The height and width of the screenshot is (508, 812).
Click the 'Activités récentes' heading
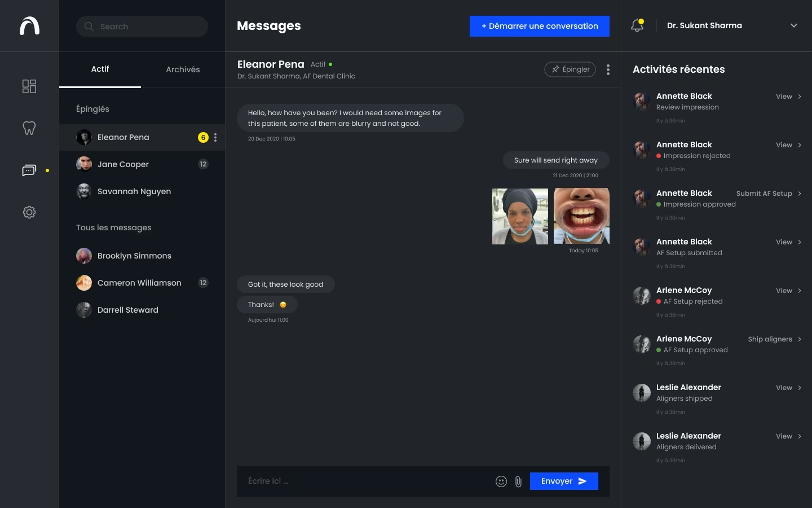coord(679,69)
